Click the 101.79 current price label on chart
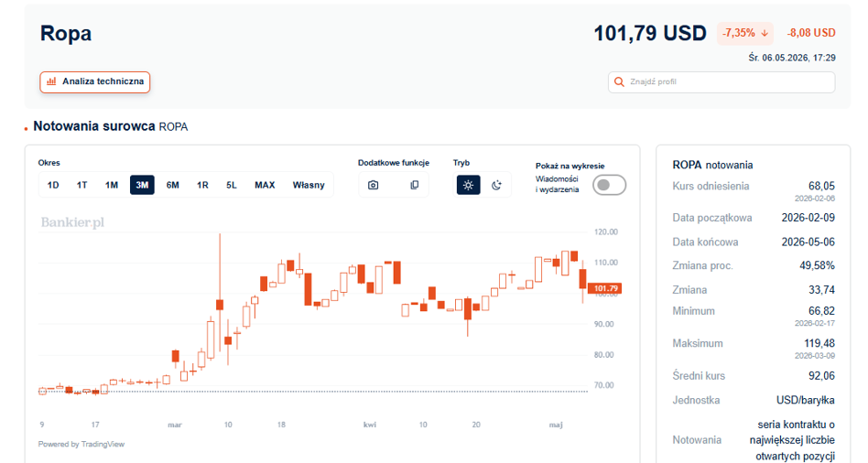Screen dimensions: 868x463 [605, 288]
